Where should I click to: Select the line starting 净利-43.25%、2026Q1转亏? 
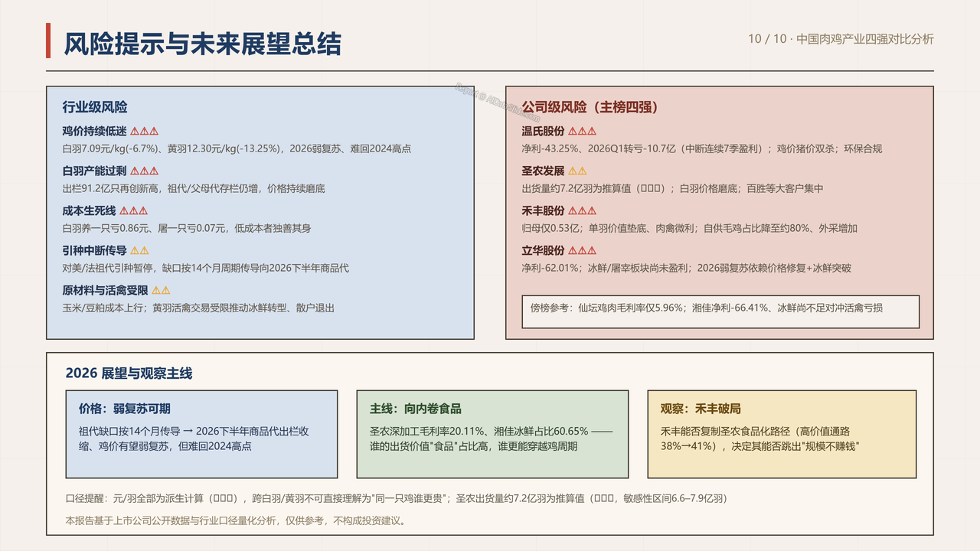tap(702, 148)
